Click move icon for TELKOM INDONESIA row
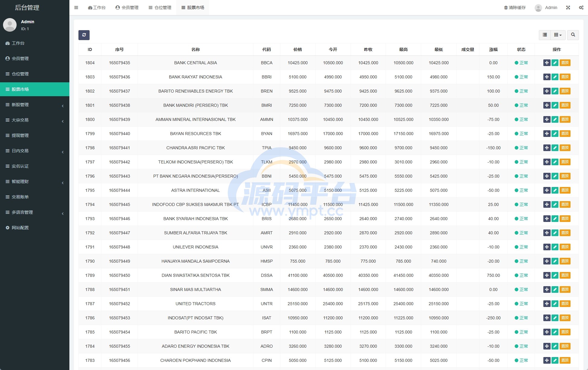Screen dimensions: 588x370 (547, 162)
